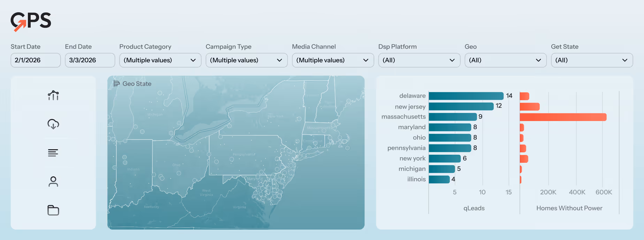
Task: Select new jersey Homes Without Power bar
Action: [530, 107]
